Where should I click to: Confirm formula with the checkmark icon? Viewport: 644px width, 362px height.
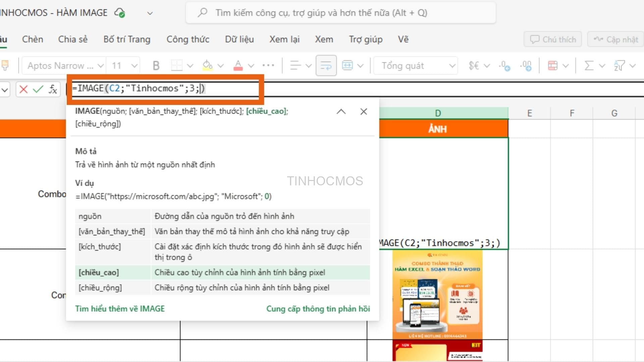click(x=38, y=89)
